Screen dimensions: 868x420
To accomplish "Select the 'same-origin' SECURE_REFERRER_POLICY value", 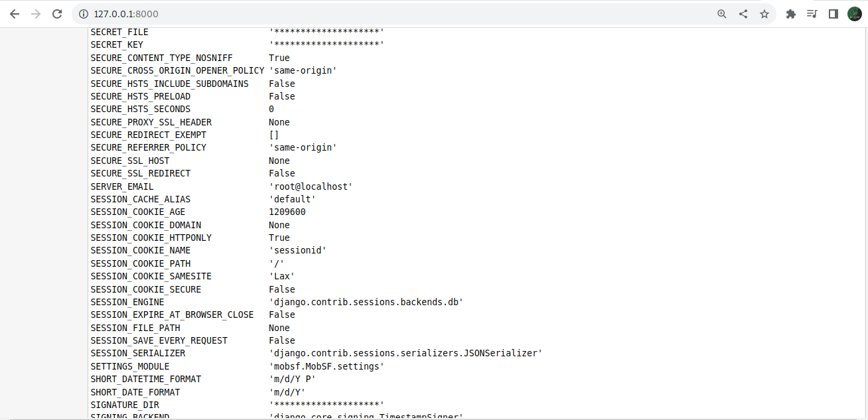I will pyautogui.click(x=303, y=147).
